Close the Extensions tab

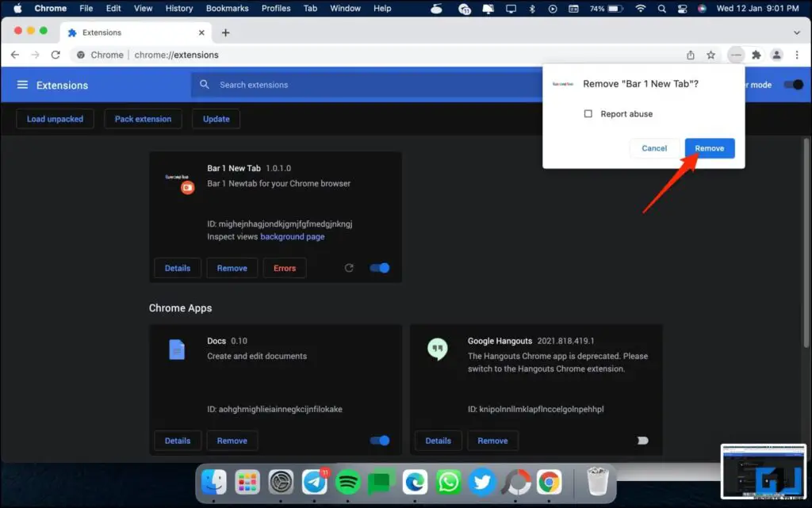click(x=201, y=32)
